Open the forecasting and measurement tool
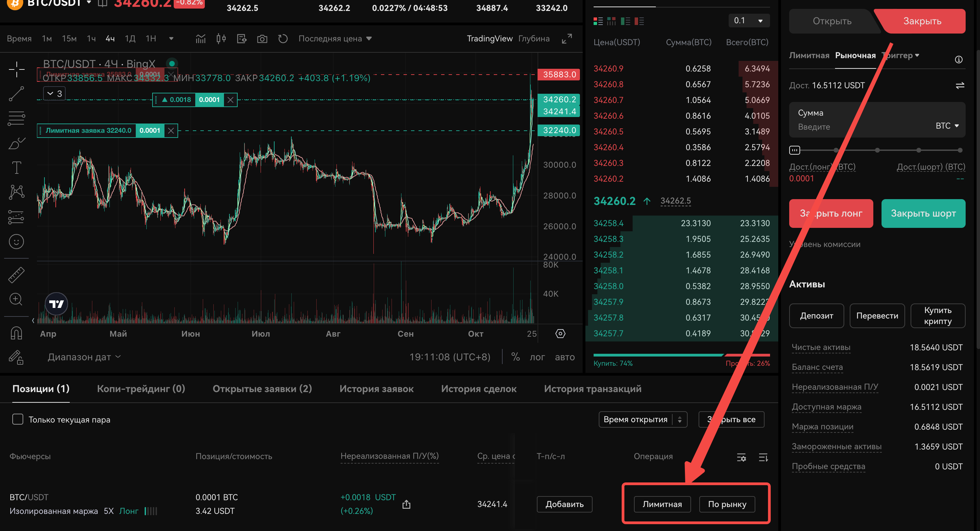 [16, 217]
